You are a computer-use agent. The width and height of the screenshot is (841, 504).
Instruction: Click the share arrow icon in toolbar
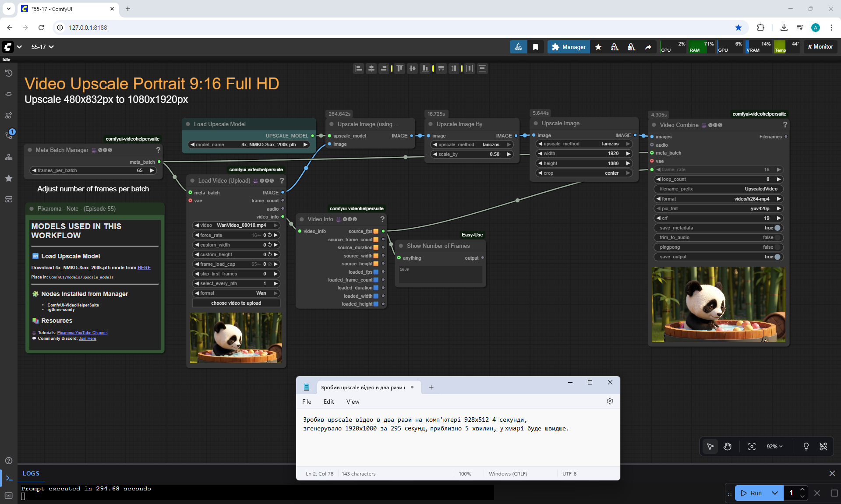tap(648, 47)
